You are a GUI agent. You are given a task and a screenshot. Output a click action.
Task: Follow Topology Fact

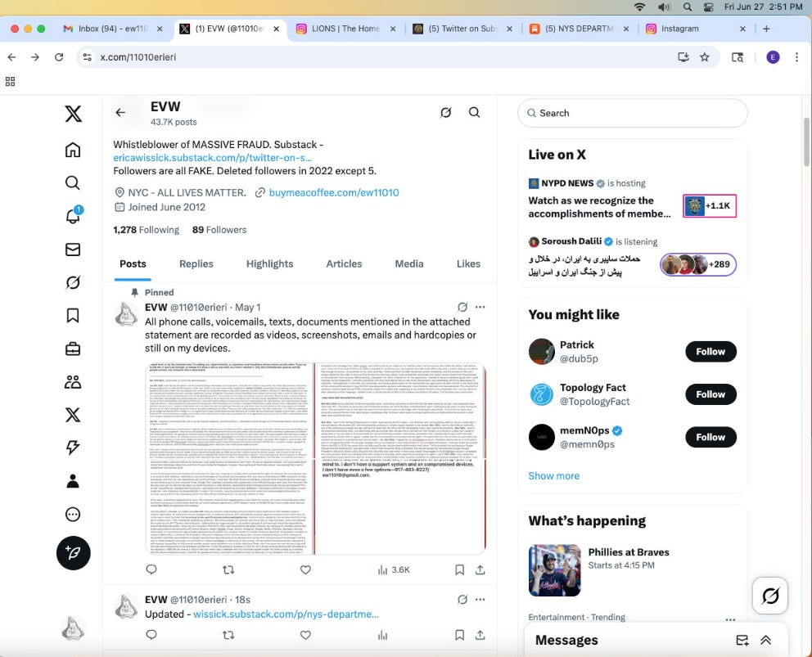pos(710,394)
